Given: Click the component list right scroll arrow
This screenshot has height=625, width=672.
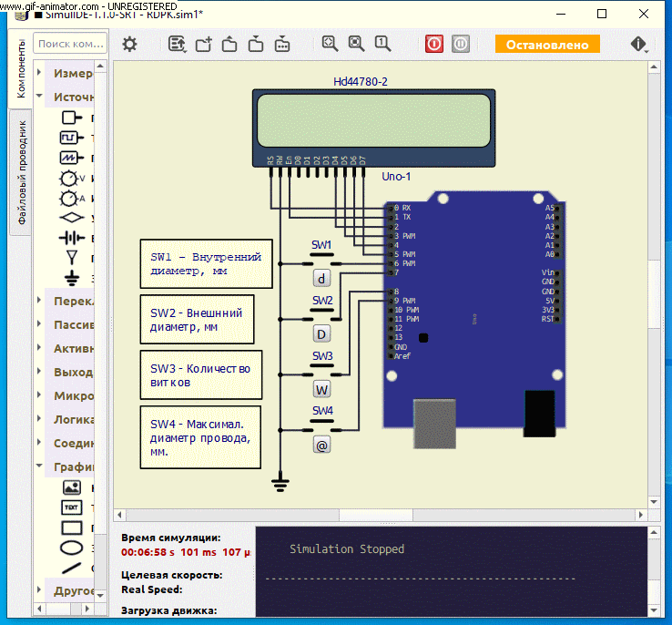Looking at the screenshot, I should pyautogui.click(x=87, y=609).
